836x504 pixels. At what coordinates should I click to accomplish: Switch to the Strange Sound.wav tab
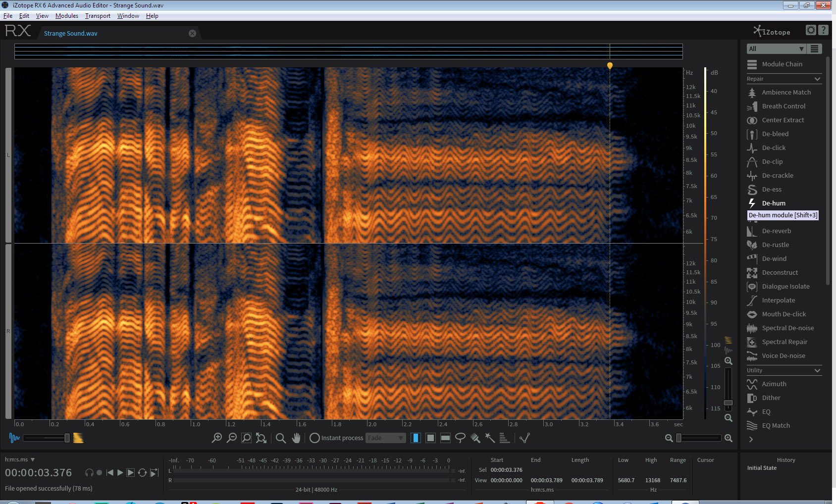coord(71,33)
